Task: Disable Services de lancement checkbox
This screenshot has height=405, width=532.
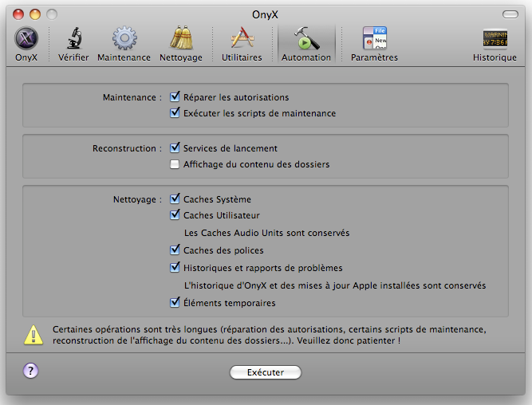Action: (175, 148)
